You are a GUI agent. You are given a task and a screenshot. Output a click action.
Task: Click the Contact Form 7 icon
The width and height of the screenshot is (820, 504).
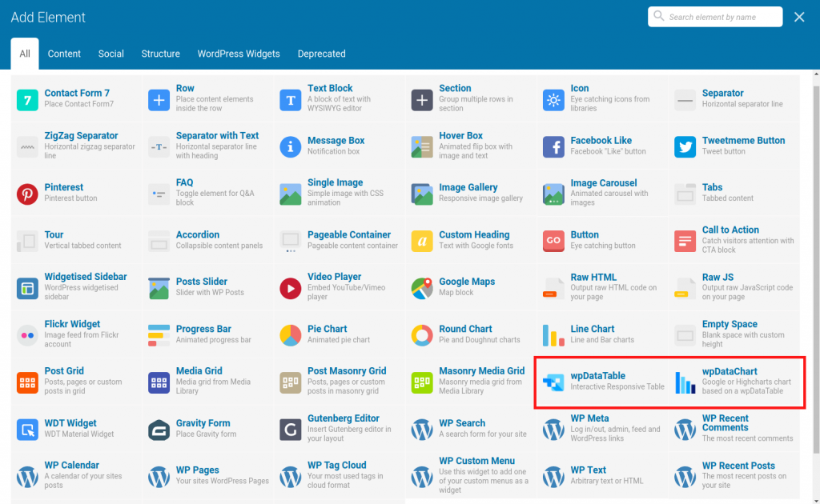(27, 100)
